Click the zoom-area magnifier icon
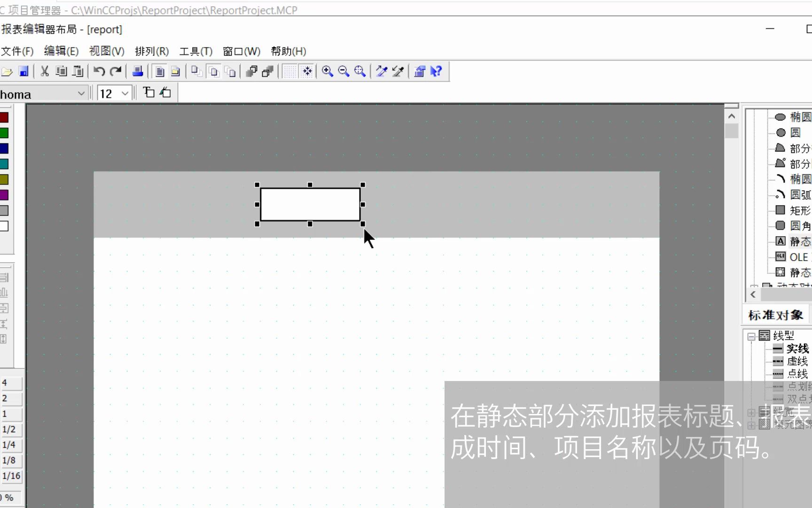The image size is (812, 508). (360, 71)
